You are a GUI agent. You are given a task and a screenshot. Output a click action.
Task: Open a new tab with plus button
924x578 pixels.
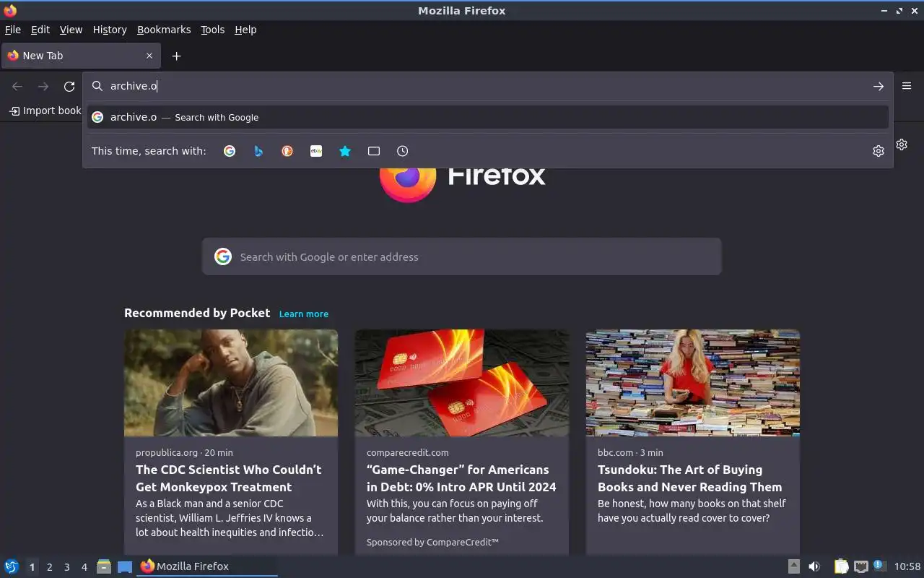(176, 56)
